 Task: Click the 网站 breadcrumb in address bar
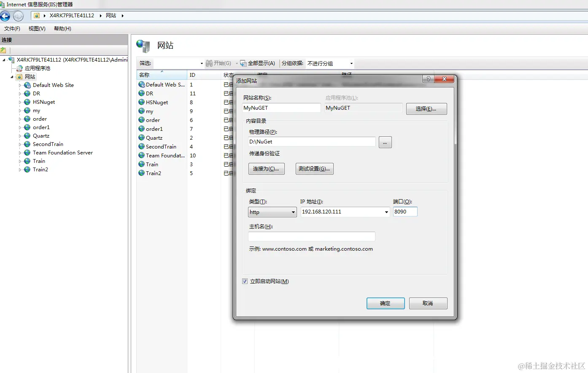pyautogui.click(x=111, y=16)
